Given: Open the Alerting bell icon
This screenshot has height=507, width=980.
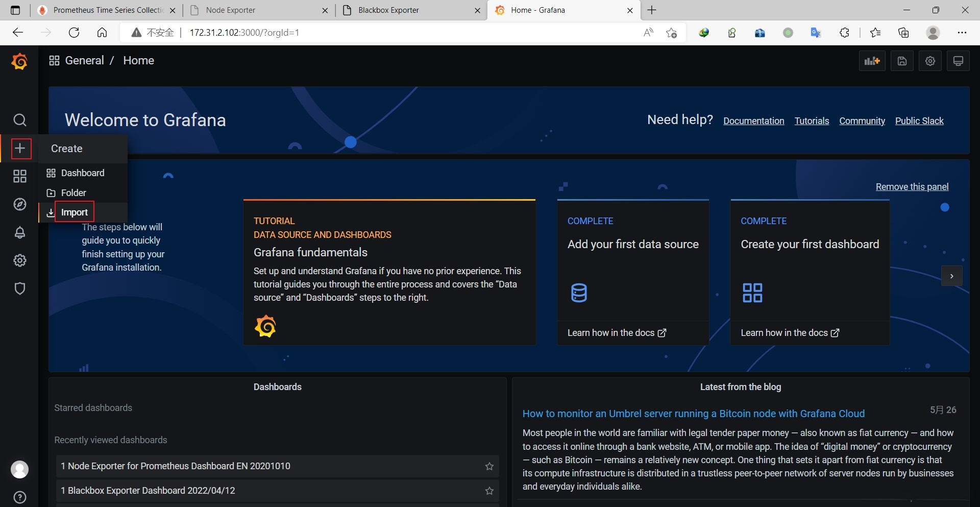Looking at the screenshot, I should [20, 233].
